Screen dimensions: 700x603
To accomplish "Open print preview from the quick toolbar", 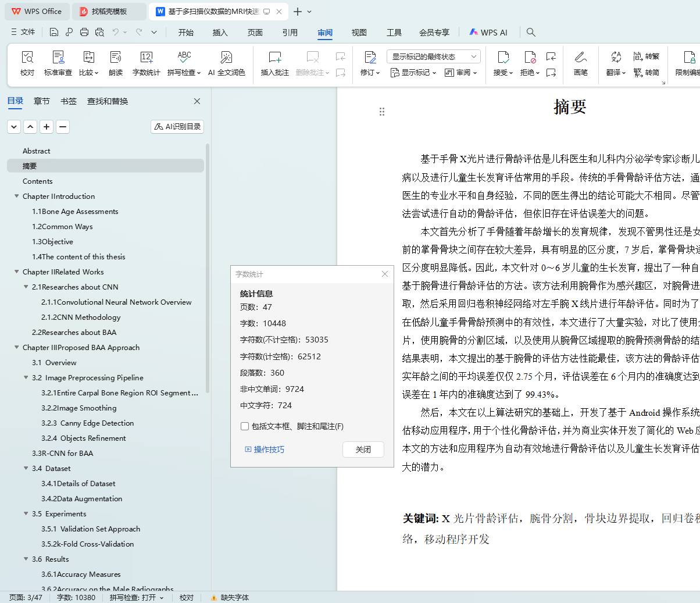I will 99,32.
